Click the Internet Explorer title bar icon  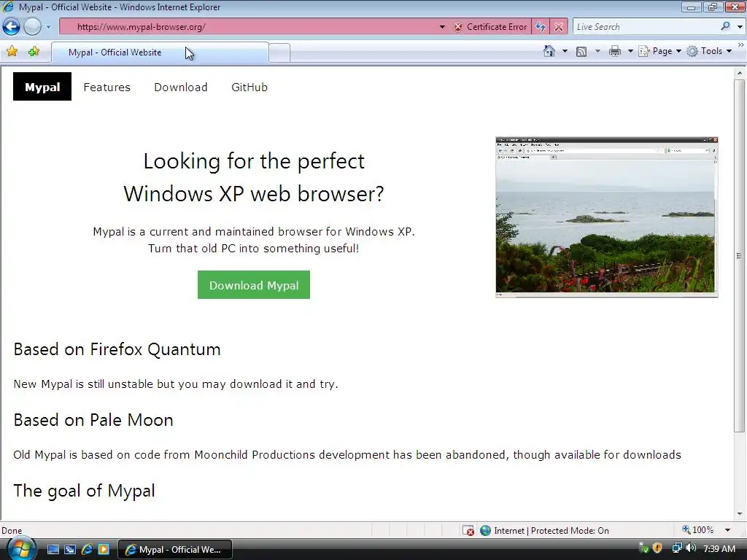point(8,7)
